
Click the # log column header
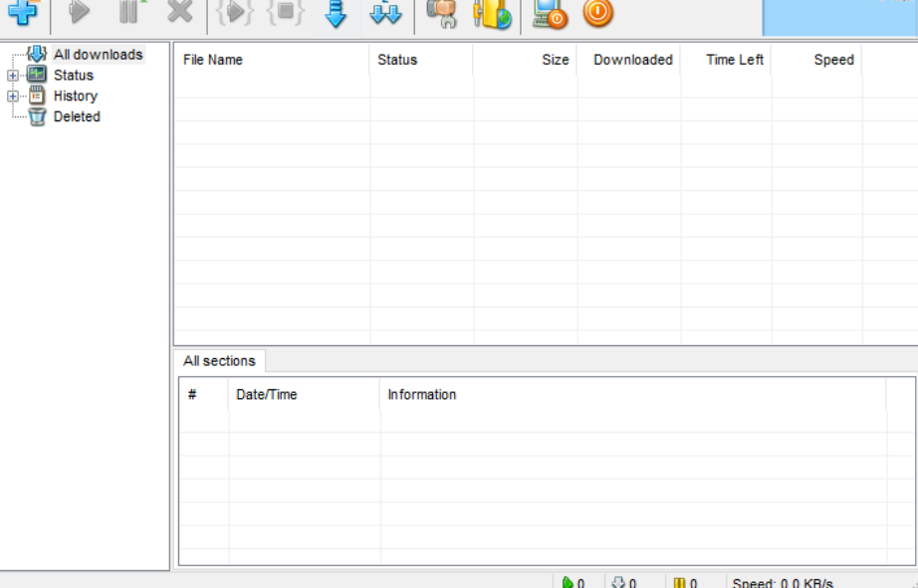point(204,394)
